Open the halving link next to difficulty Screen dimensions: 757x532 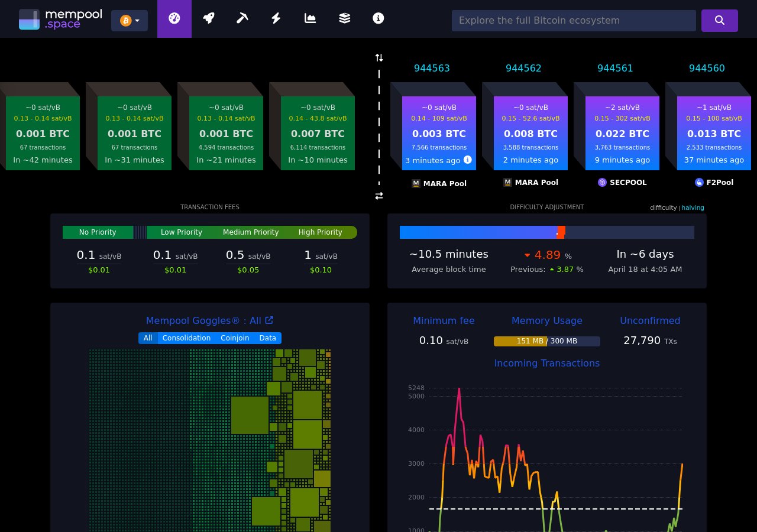click(693, 207)
